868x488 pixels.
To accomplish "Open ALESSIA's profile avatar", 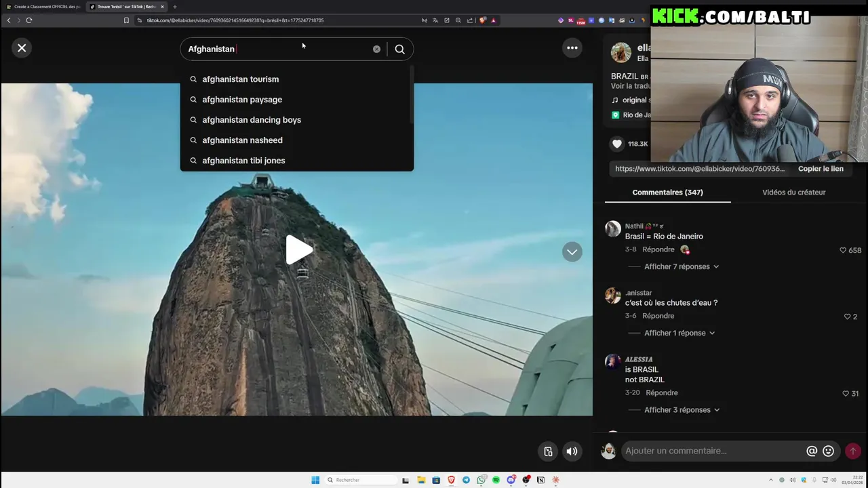I will tap(613, 361).
